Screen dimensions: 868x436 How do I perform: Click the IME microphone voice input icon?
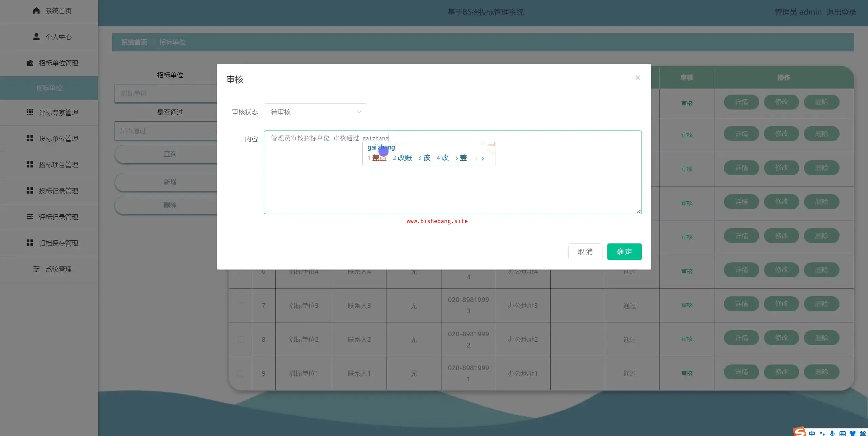tap(832, 433)
